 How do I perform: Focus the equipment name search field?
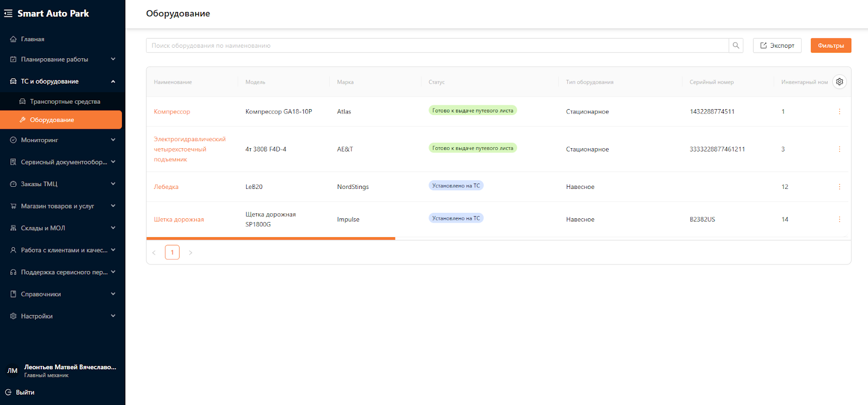point(437,46)
